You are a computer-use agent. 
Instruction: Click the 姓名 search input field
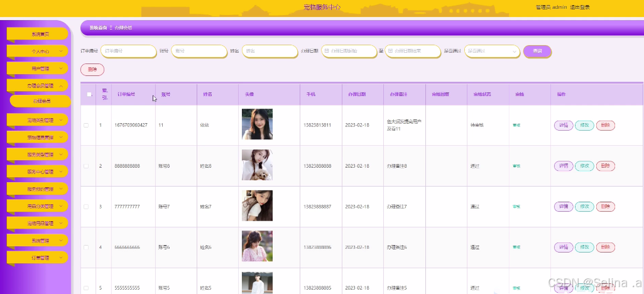[270, 52]
